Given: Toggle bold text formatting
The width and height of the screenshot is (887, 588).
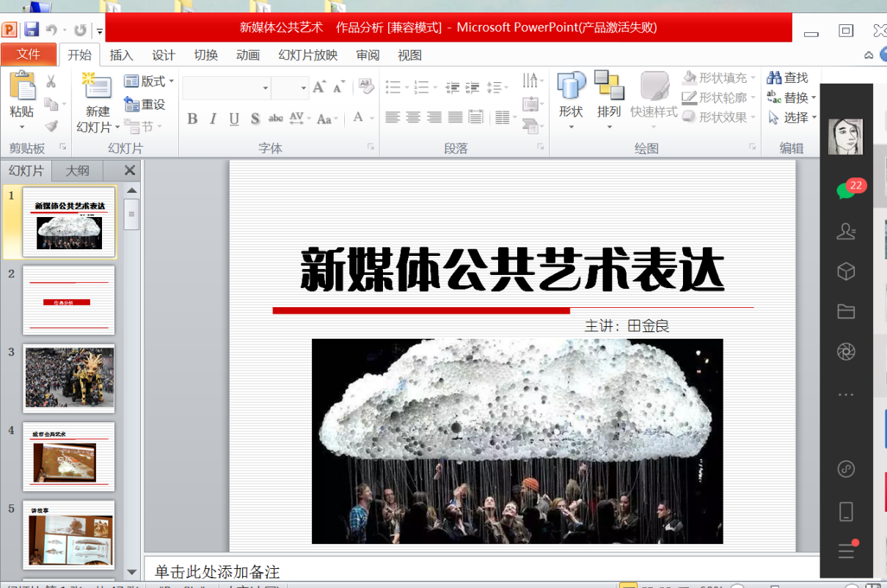Looking at the screenshot, I should tap(192, 119).
